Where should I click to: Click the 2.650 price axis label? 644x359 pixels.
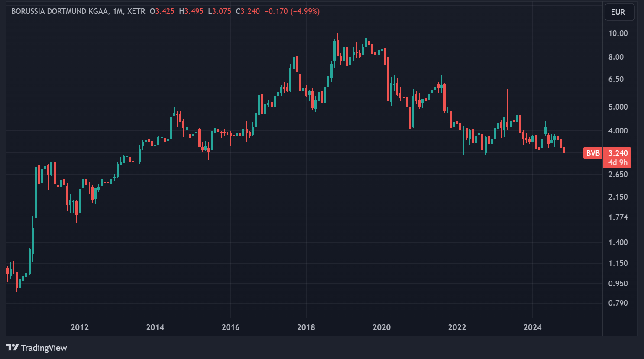[x=618, y=175]
